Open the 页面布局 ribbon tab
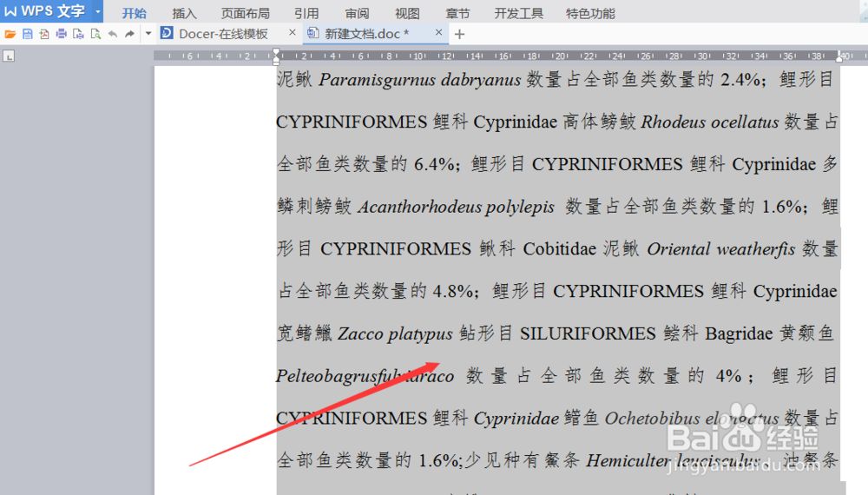Screen dimensions: 868x495 pyautogui.click(x=246, y=13)
